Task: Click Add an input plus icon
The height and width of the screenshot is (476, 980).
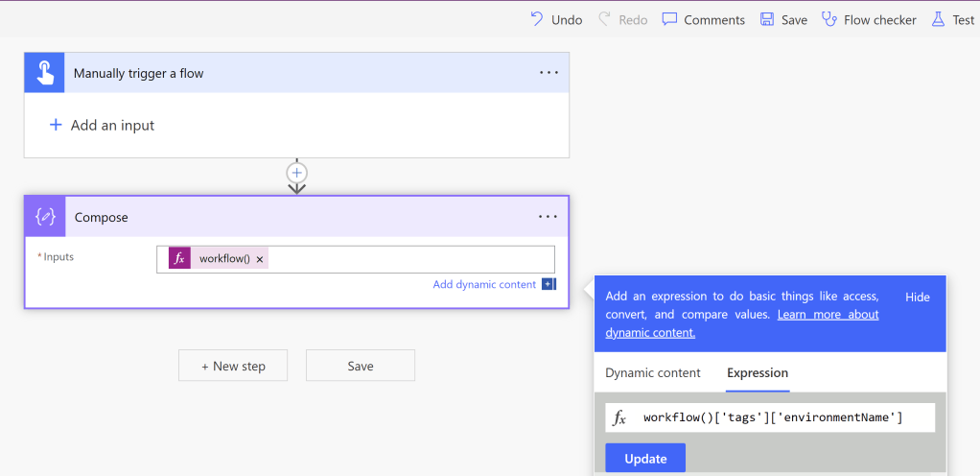Action: click(x=56, y=125)
